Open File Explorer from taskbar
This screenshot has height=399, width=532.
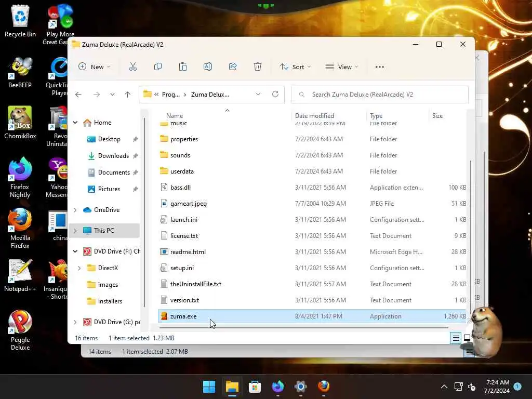tap(232, 387)
